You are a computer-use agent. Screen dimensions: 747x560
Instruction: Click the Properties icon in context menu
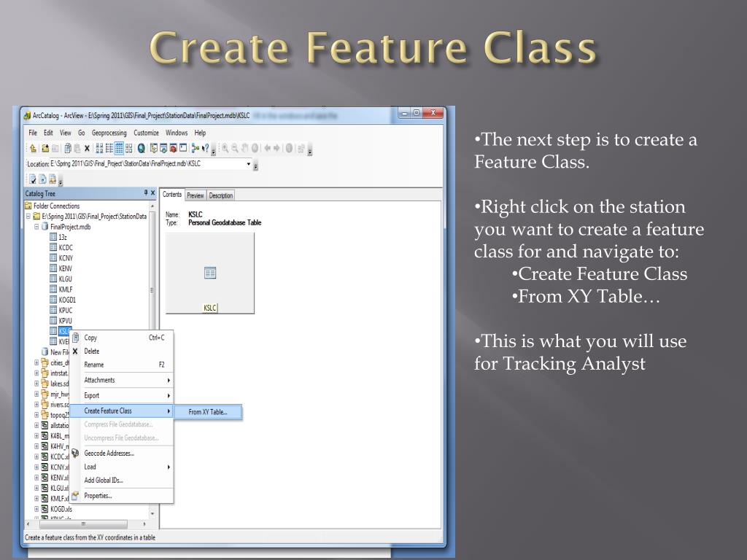(x=75, y=496)
